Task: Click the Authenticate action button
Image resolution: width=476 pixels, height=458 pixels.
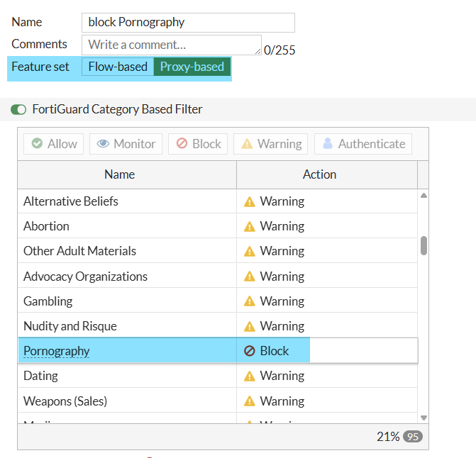Action: tap(362, 144)
